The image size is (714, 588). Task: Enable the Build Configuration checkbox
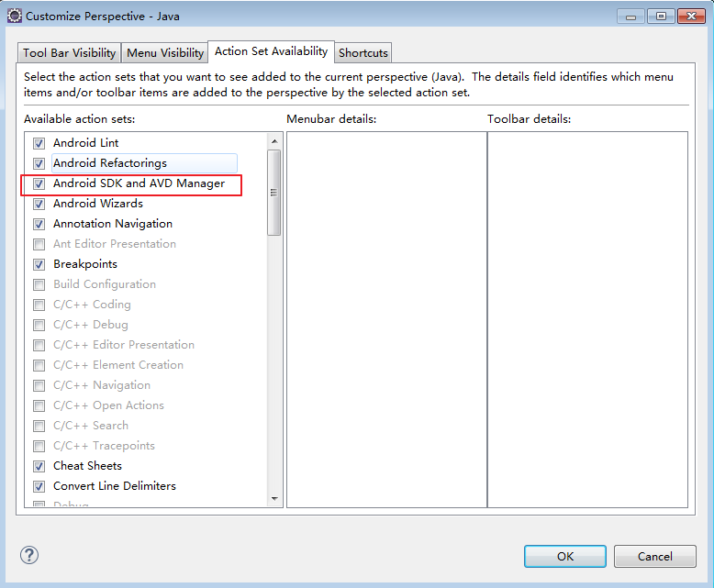39,285
